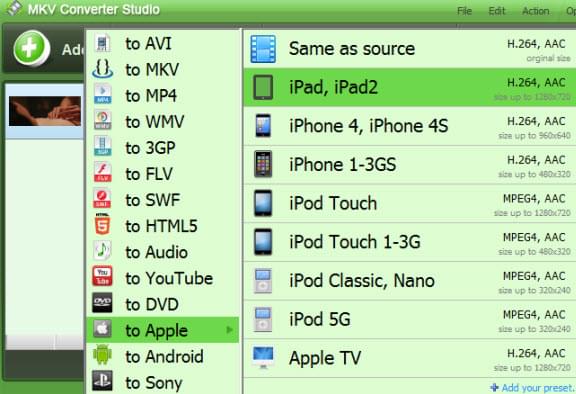Choose the to WMV menu entry
Screen dimensions: 576x394
tap(163, 122)
